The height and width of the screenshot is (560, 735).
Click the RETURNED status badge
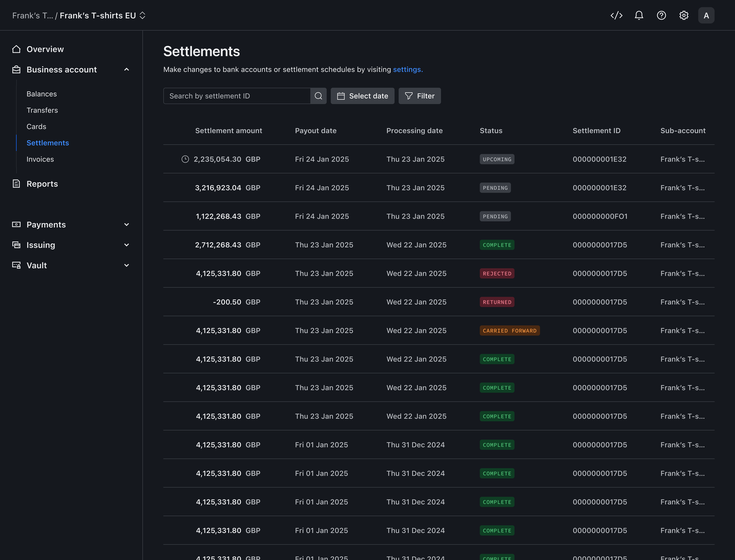[497, 302]
